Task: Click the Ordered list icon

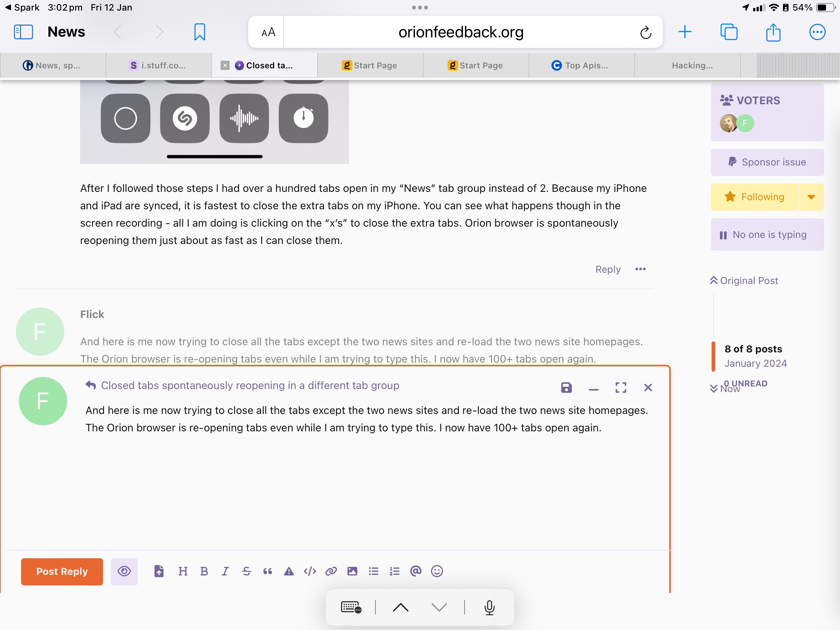Action: (x=395, y=571)
